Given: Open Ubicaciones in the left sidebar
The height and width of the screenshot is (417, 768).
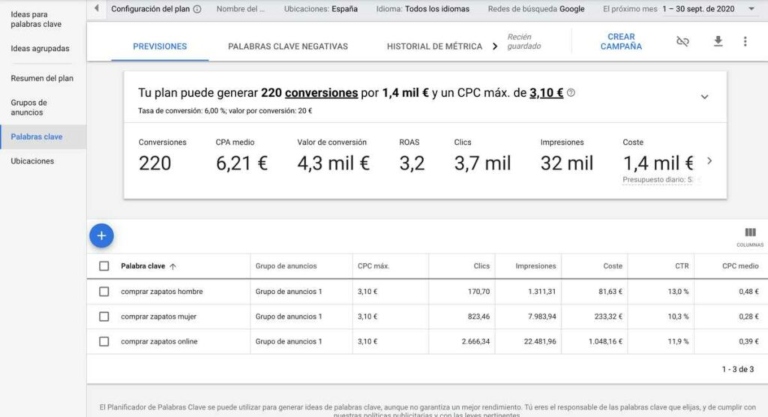Looking at the screenshot, I should tap(32, 161).
